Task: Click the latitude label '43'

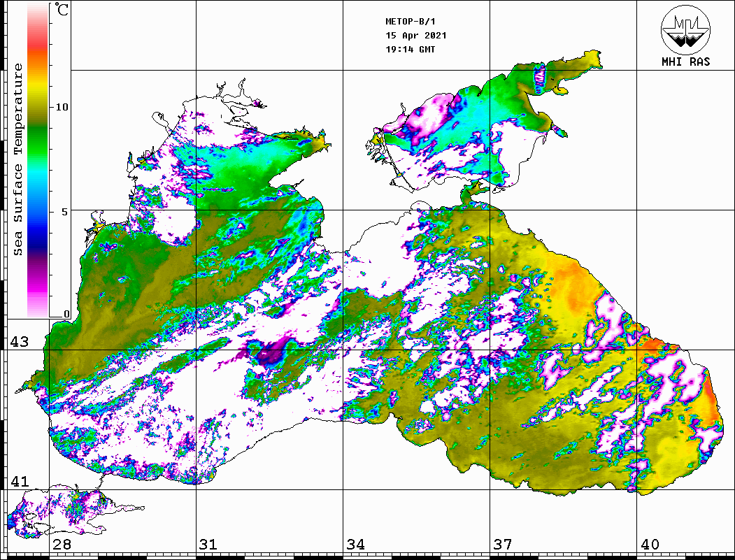Action: [20, 342]
